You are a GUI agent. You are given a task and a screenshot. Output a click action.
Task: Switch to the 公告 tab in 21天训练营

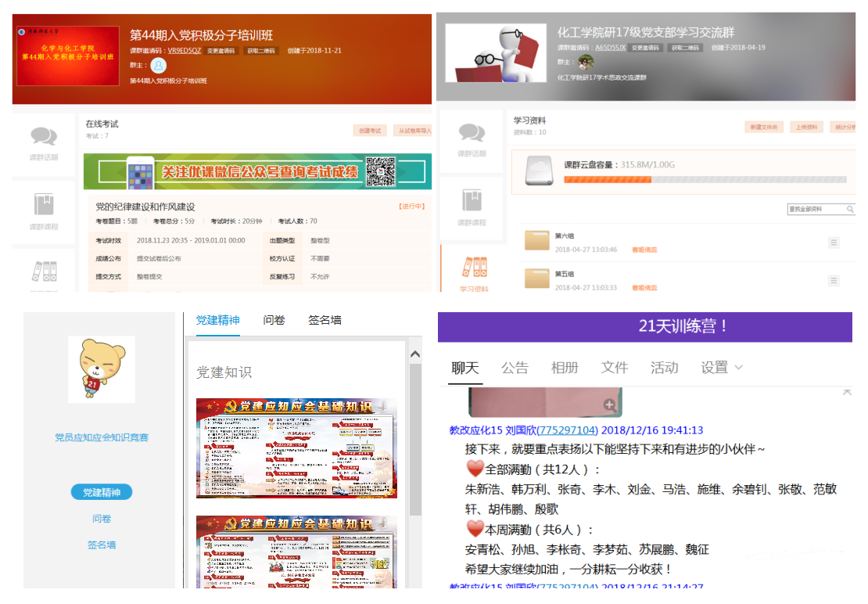pyautogui.click(x=515, y=368)
